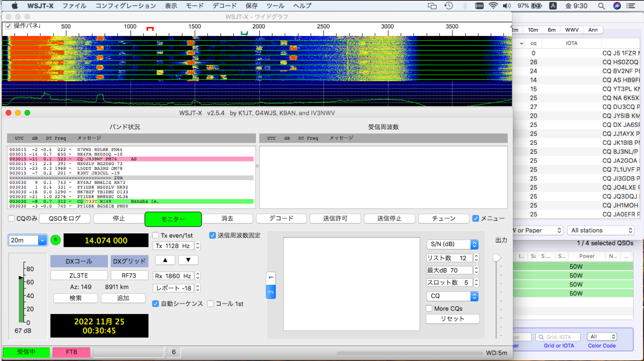This screenshot has height=361, width=644.
Task: Toggle the green モニター button
Action: (173, 219)
